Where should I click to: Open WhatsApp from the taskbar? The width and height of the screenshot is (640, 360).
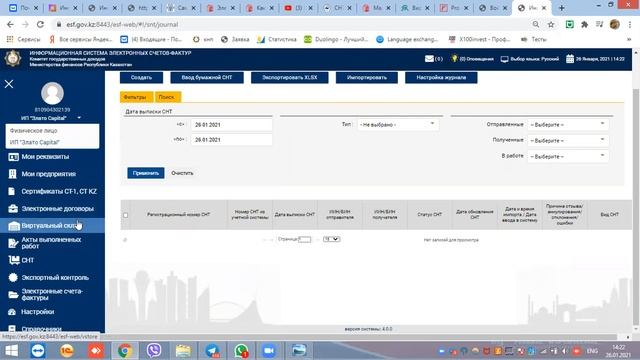[x=241, y=350]
